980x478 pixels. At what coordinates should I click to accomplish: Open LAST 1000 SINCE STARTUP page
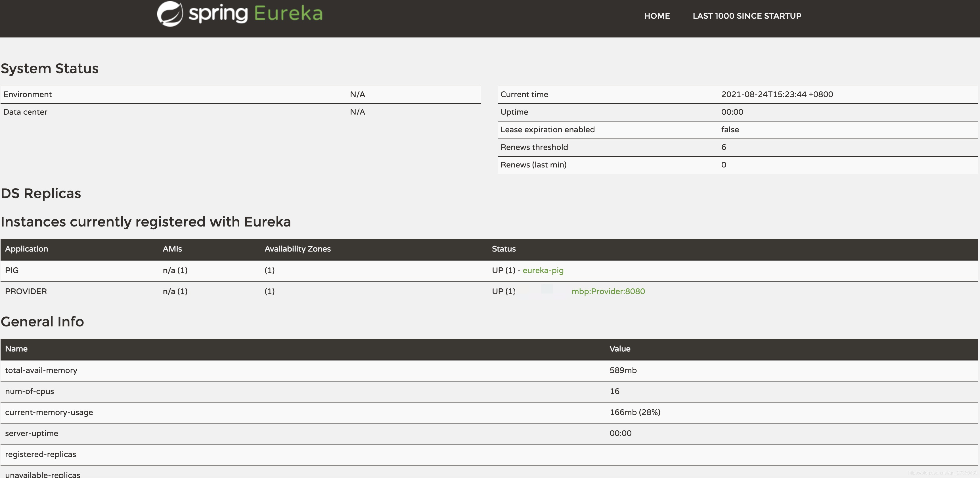pyautogui.click(x=746, y=16)
